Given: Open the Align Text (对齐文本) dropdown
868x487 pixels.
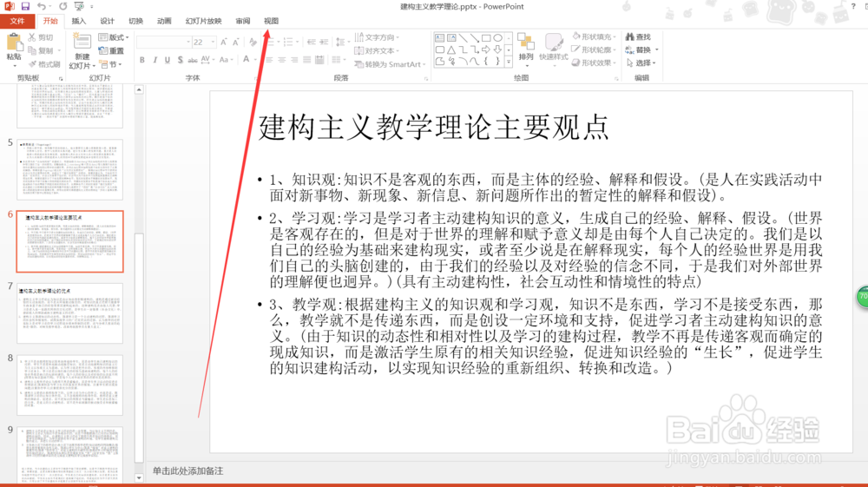Looking at the screenshot, I should click(377, 50).
